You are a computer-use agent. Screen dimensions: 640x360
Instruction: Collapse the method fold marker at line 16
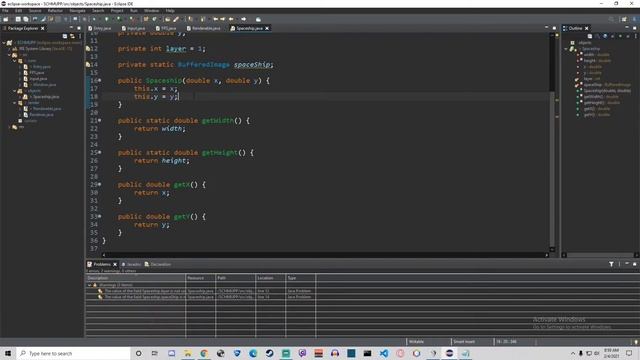coord(100,80)
